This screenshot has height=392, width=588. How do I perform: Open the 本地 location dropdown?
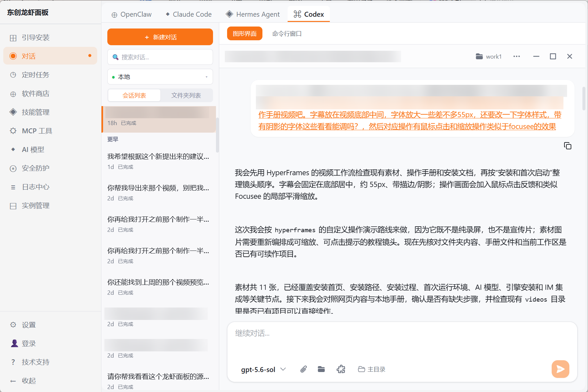(160, 77)
